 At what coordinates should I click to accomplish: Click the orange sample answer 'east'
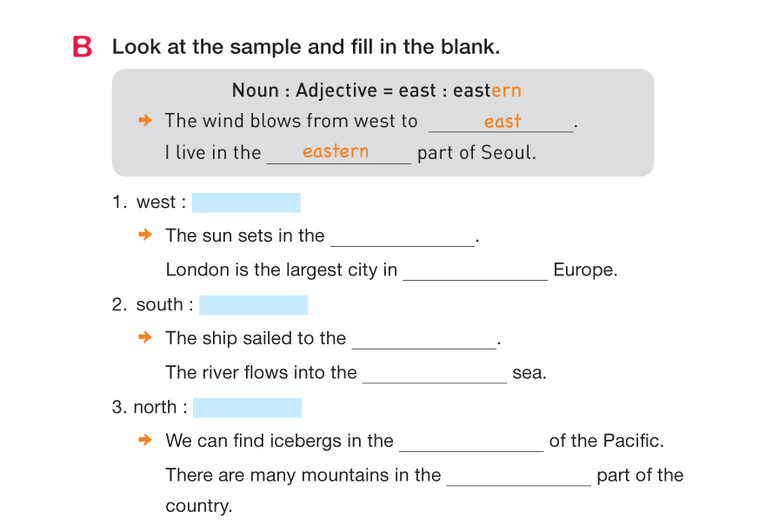tap(503, 121)
